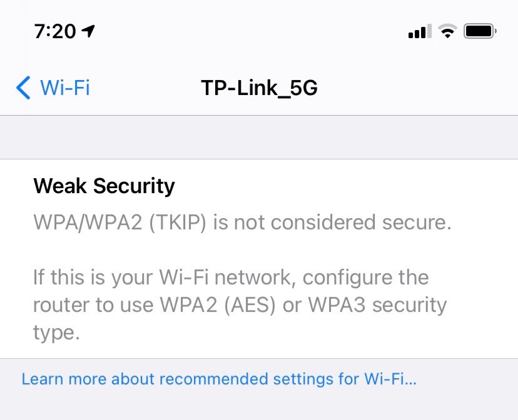Tap the 'WPA3 security' text
This screenshot has height=420, width=518.
(377, 305)
